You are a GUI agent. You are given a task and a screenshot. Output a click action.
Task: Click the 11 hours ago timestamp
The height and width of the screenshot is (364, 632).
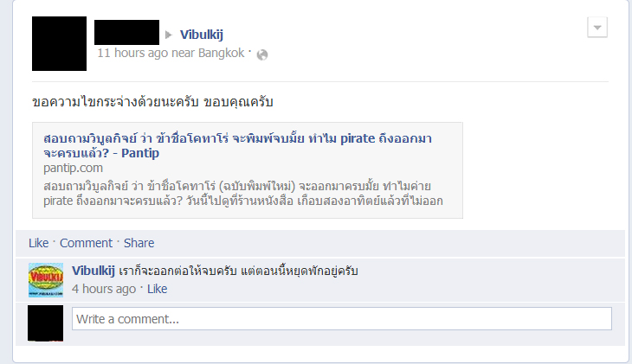point(132,53)
